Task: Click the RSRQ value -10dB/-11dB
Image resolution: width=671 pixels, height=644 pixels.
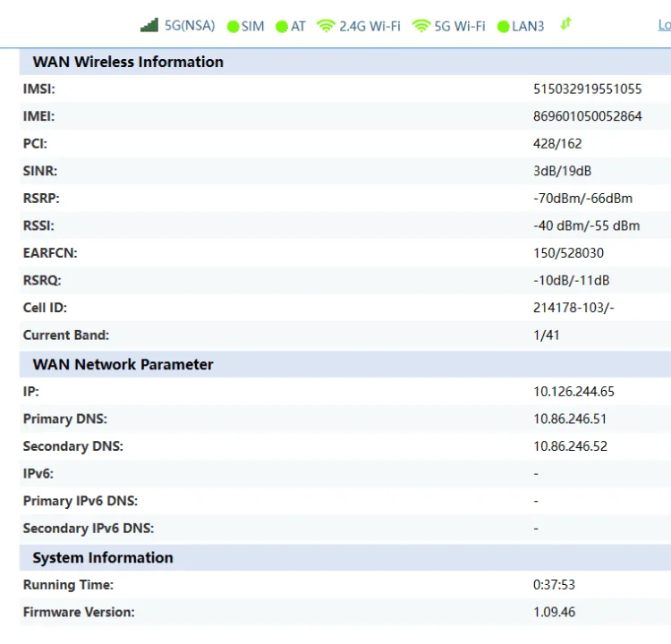Action: point(571,281)
